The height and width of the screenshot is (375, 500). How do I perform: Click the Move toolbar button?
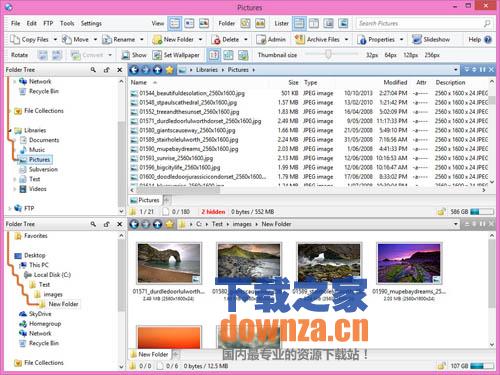[76, 40]
